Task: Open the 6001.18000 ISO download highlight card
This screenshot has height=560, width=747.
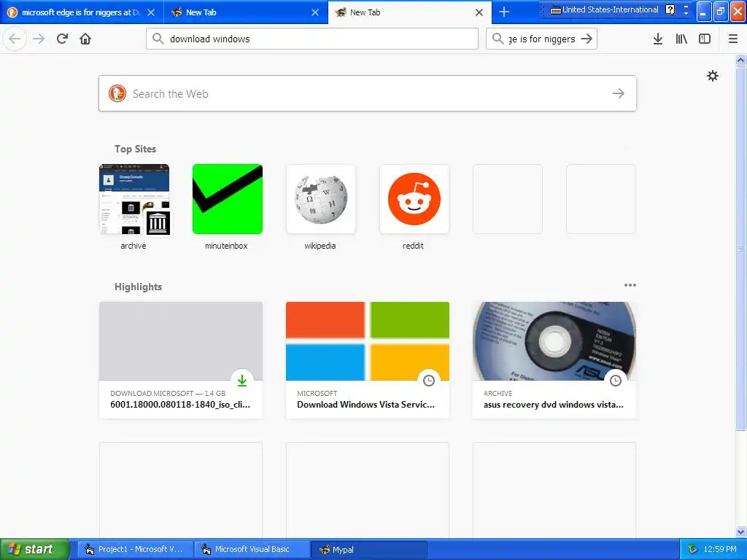Action: [181, 360]
